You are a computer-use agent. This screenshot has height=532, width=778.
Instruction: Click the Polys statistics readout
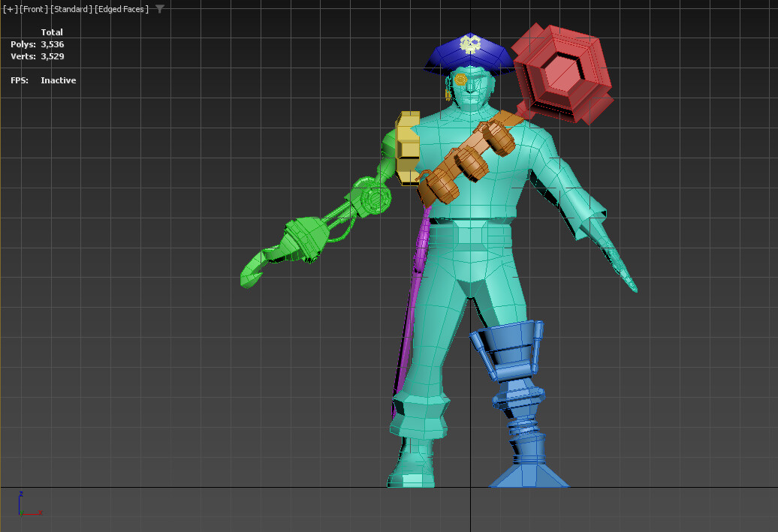(38, 44)
